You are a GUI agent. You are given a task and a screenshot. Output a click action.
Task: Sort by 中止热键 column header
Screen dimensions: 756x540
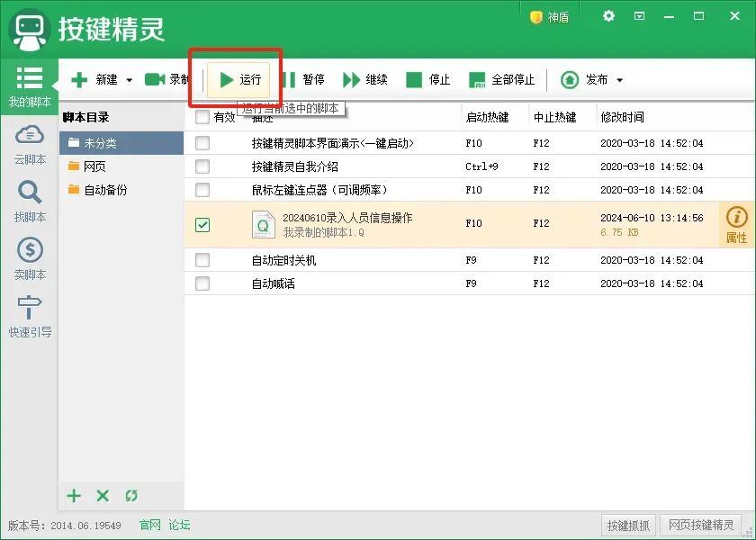554,117
